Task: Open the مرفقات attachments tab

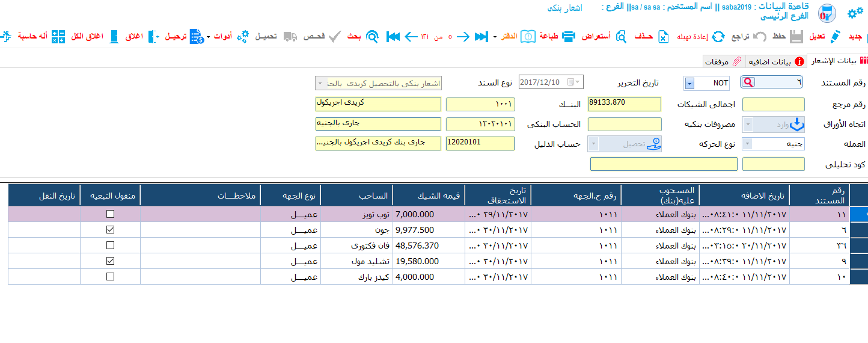Action: point(724,61)
